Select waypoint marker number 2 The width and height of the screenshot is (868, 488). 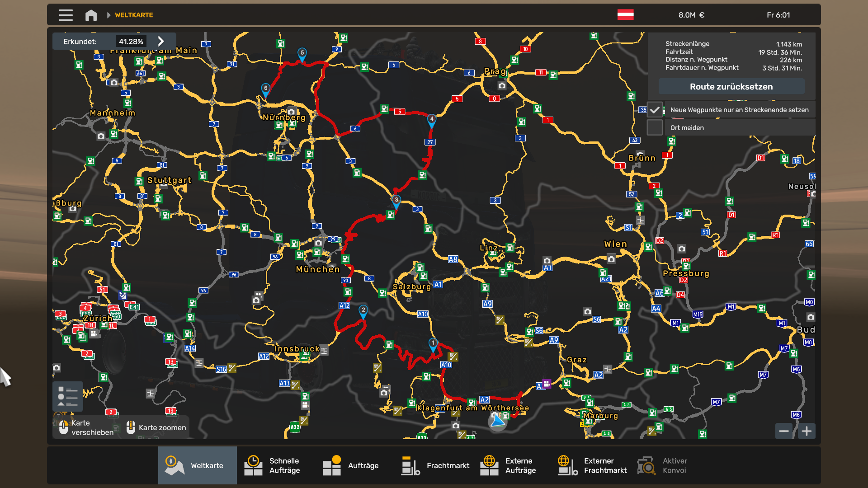(x=363, y=310)
